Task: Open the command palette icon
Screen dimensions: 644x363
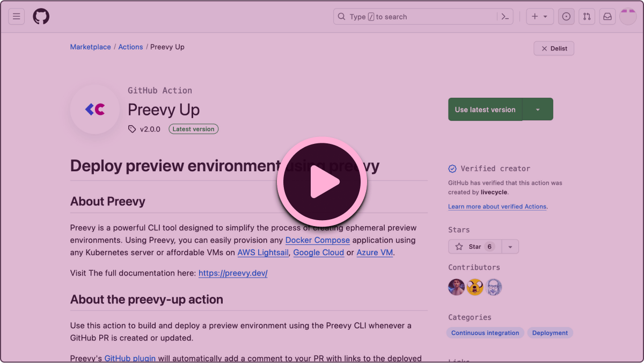Action: coord(505,17)
